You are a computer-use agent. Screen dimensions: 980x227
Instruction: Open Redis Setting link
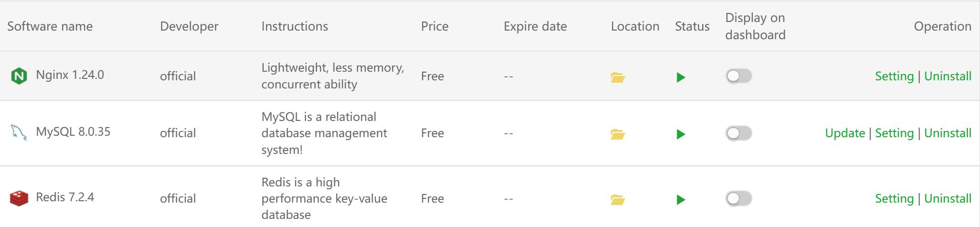(x=894, y=198)
